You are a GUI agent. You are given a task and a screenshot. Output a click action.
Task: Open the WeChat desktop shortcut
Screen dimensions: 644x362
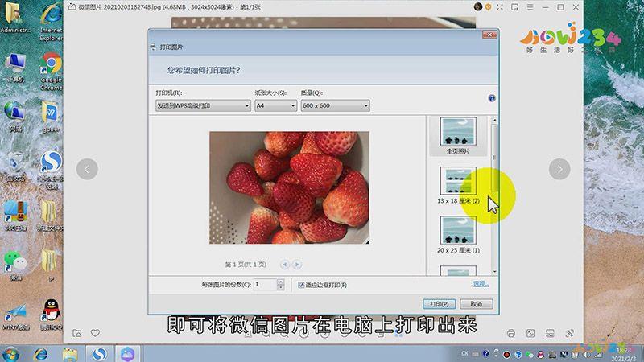click(15, 265)
